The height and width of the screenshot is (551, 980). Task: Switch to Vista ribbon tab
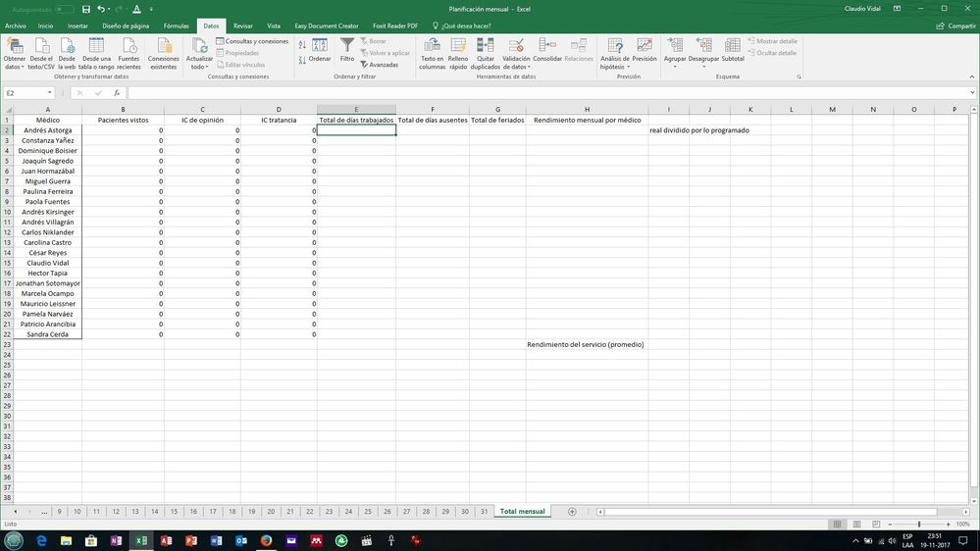click(274, 26)
